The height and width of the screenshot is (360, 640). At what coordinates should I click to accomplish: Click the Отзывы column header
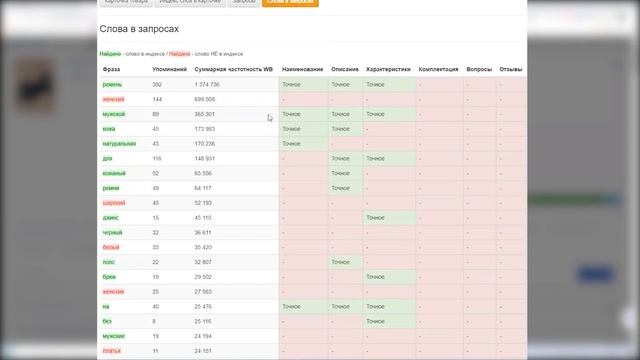511,69
